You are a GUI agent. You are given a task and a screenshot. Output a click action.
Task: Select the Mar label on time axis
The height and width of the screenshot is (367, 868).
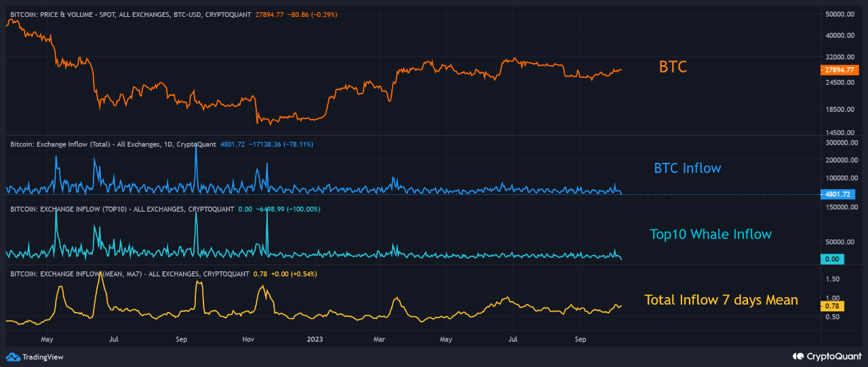coord(379,338)
